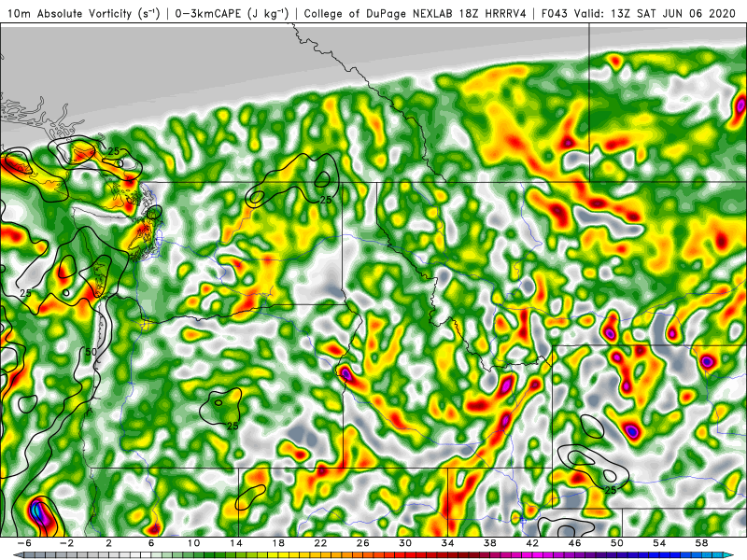Click the "0-3kmCAPE (J kg⁻¹)" title text
Image resolution: width=747 pixels, height=560 pixels.
click(x=232, y=14)
